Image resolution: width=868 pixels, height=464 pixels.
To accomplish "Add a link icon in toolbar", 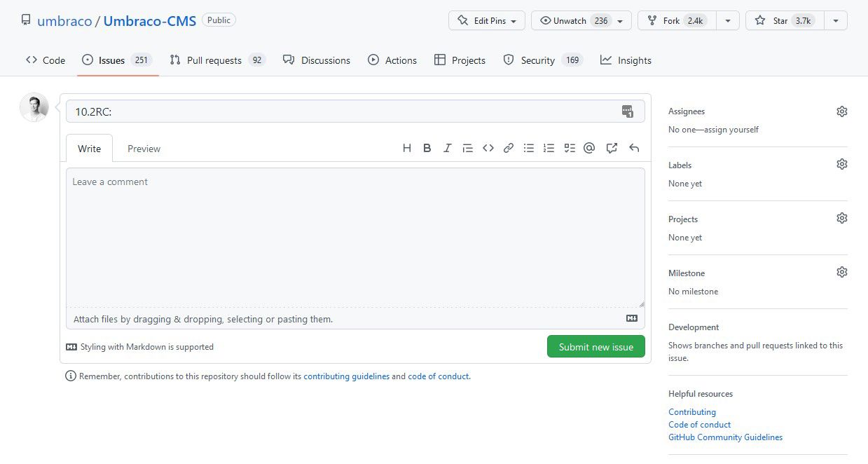I will 509,148.
